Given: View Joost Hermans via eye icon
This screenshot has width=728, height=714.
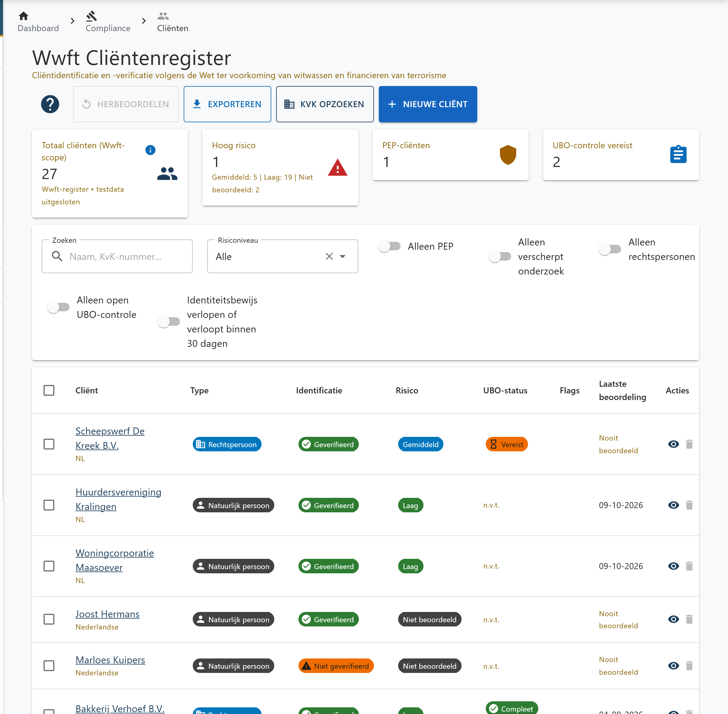Looking at the screenshot, I should (674, 619).
